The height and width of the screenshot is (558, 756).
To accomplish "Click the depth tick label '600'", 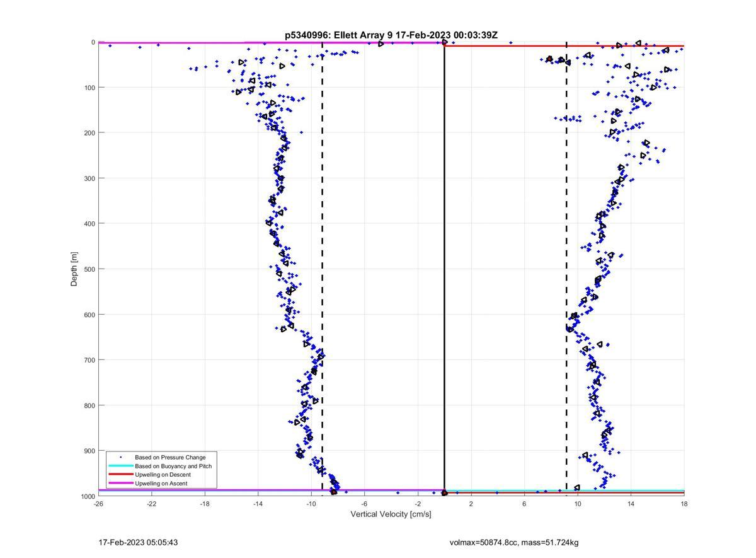I will [89, 315].
